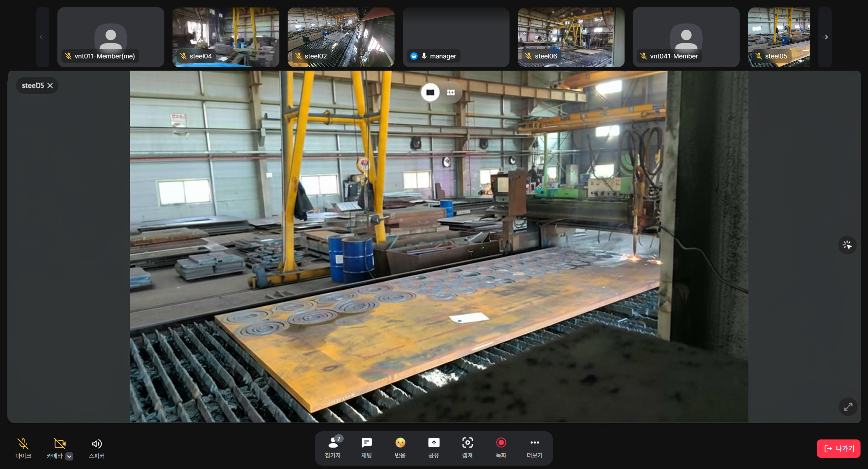Viewport: 868px width, 469px height.
Task: Open the reactions emoji menu (반응)
Action: [x=400, y=448]
